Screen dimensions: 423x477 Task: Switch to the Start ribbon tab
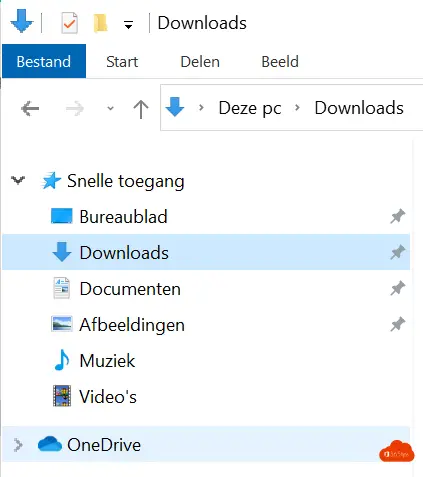coord(122,62)
